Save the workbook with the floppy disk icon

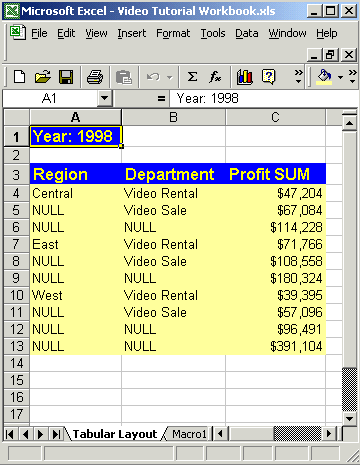66,77
